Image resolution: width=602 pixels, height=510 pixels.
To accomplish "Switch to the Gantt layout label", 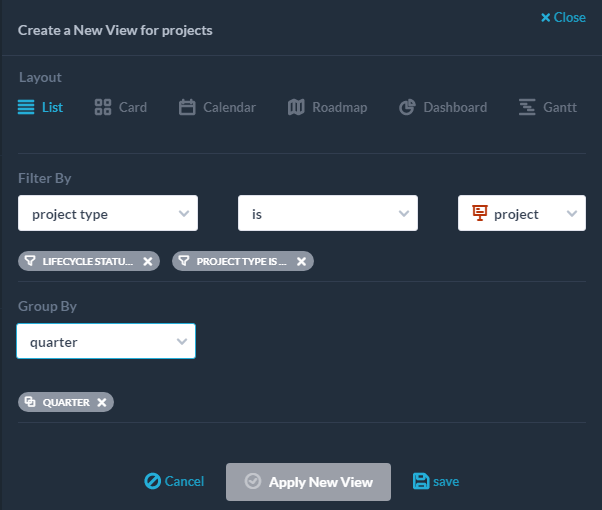I will click(x=560, y=107).
